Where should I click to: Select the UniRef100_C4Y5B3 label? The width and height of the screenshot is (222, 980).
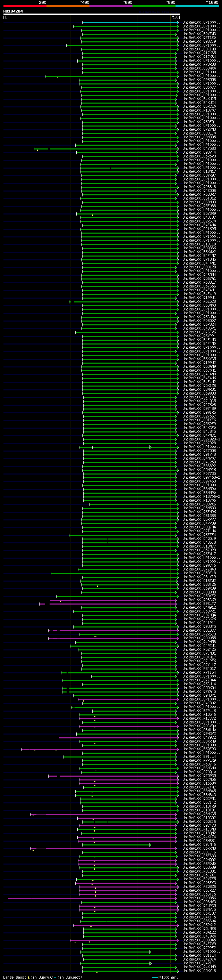199,149
